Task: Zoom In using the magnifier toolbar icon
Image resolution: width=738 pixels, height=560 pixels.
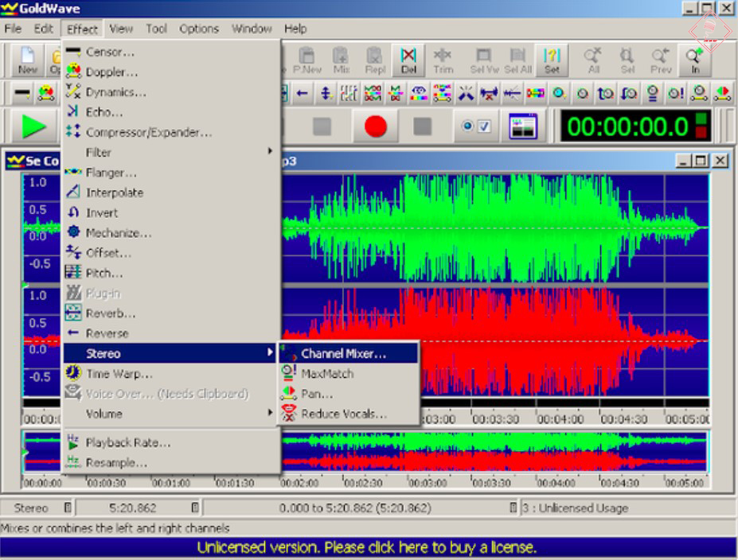Action: 693,60
